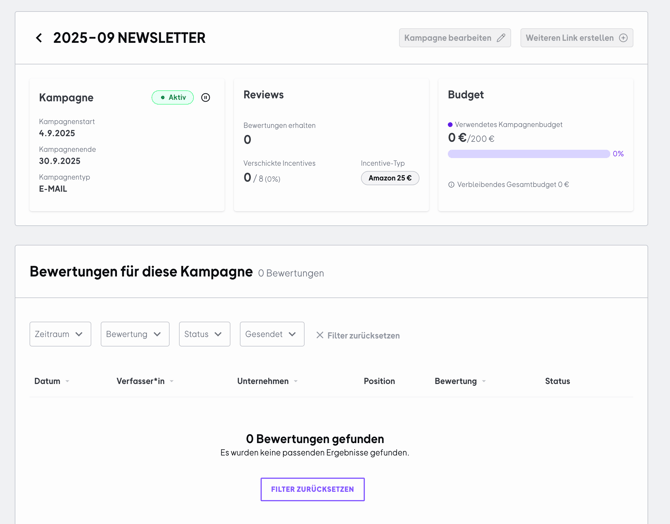The width and height of the screenshot is (670, 524).
Task: Click the plus icon on Weiteren Link erstellen
Action: (623, 38)
